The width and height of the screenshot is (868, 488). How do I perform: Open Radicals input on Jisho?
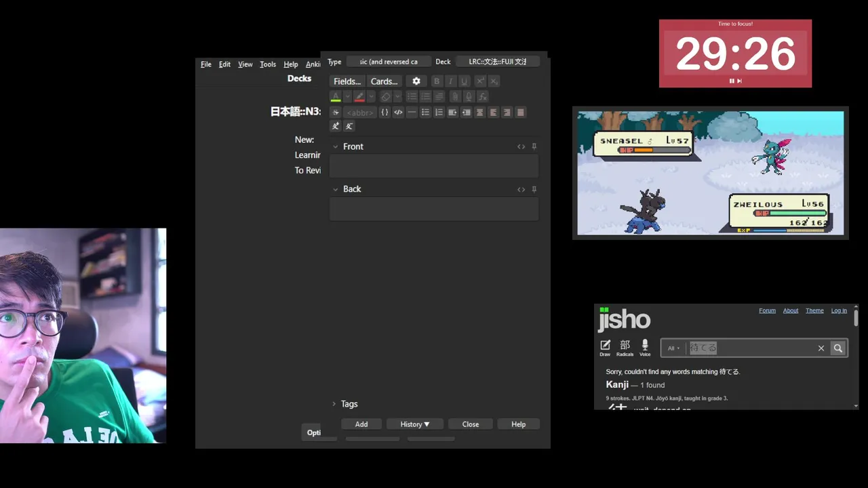[x=625, y=348]
